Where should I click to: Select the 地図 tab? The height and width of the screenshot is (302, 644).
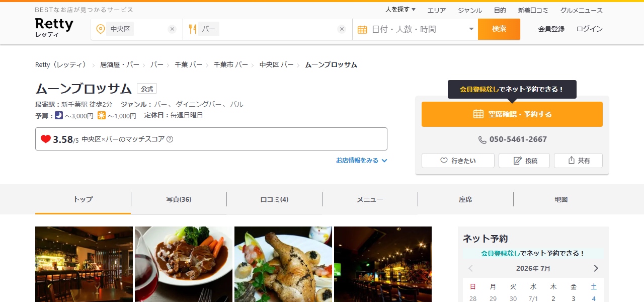(561, 199)
